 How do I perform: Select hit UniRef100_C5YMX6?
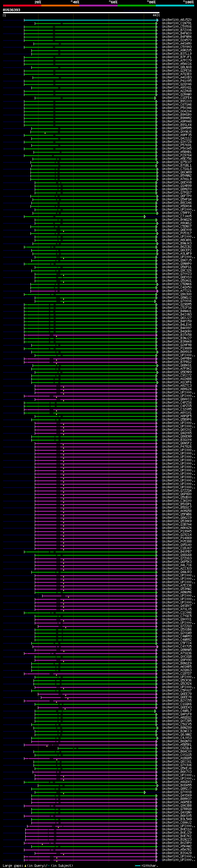pyautogui.click(x=176, y=26)
